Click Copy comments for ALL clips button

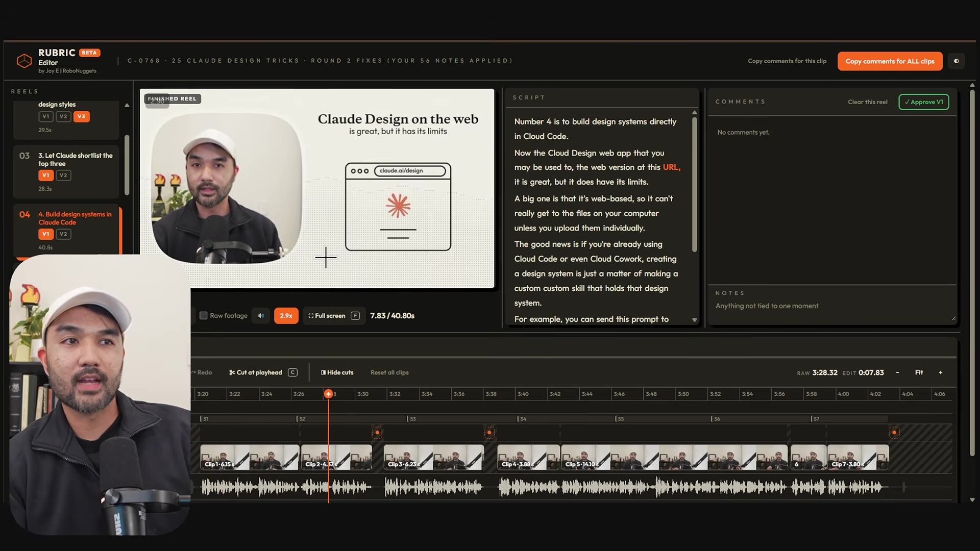[890, 61]
